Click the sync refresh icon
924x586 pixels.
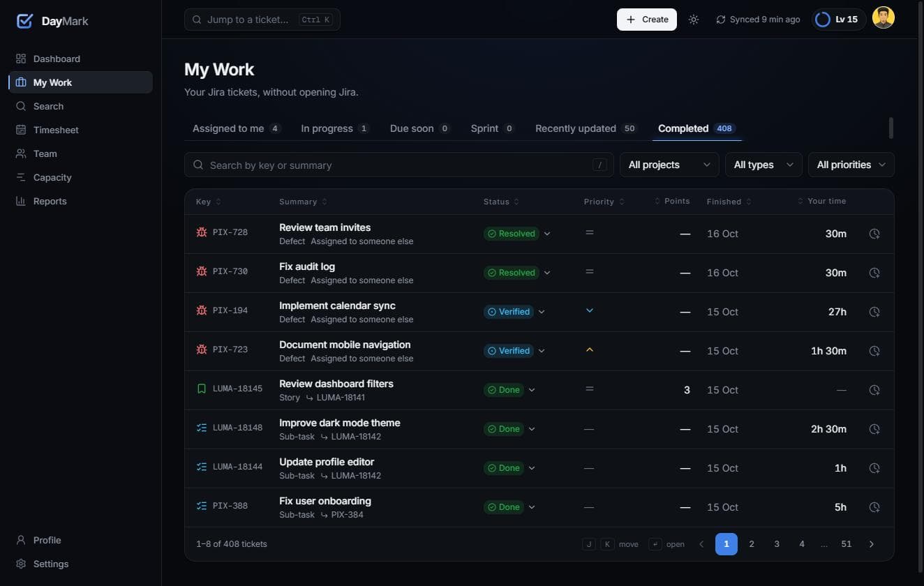(721, 20)
